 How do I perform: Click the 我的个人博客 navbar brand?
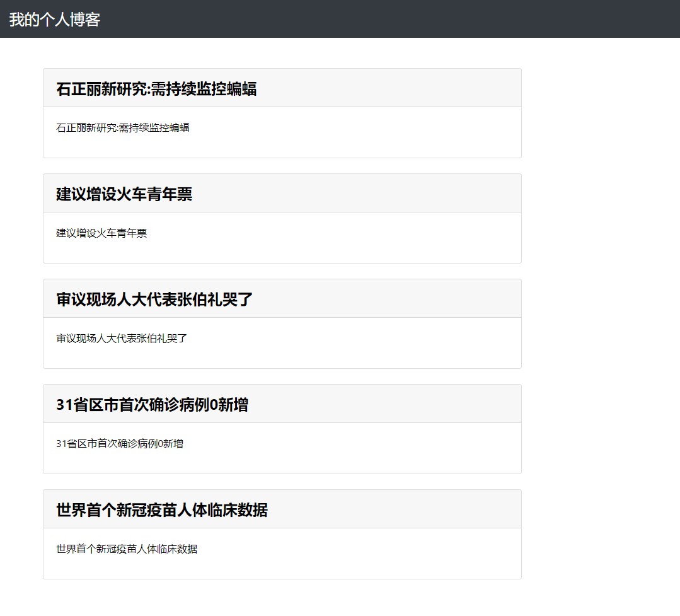click(x=55, y=20)
